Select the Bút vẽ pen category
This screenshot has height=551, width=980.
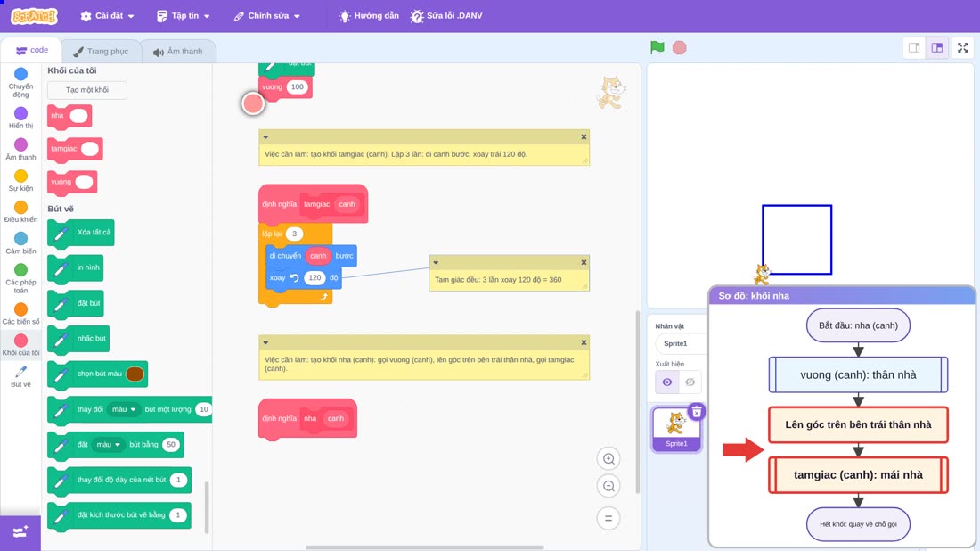pyautogui.click(x=20, y=376)
